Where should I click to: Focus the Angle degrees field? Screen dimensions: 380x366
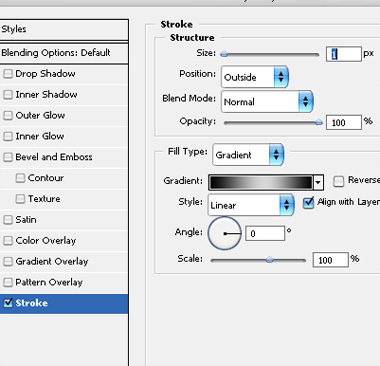click(x=265, y=233)
